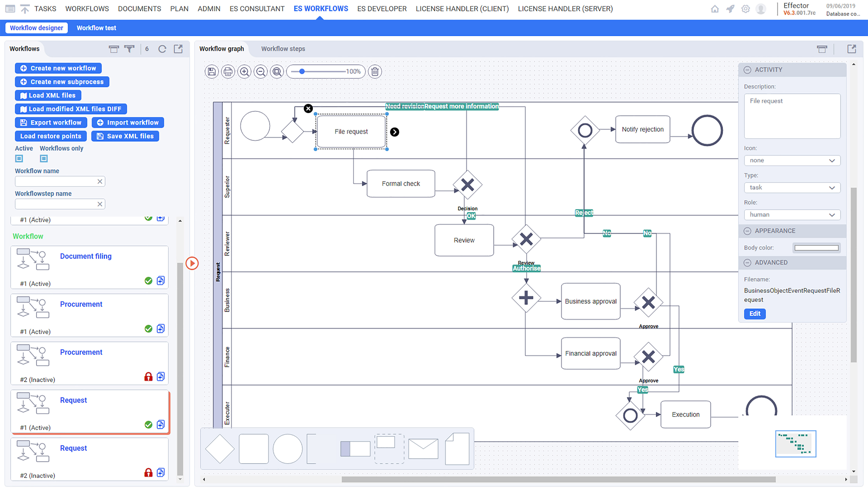Click the refresh icon in Workflows panel
The height and width of the screenshot is (491, 868).
click(x=162, y=49)
